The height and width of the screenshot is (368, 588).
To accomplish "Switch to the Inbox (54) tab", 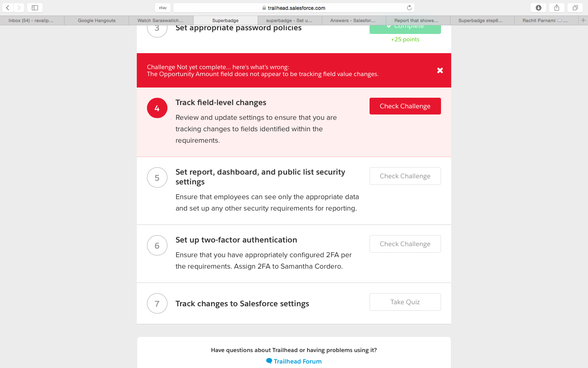I will click(x=31, y=20).
